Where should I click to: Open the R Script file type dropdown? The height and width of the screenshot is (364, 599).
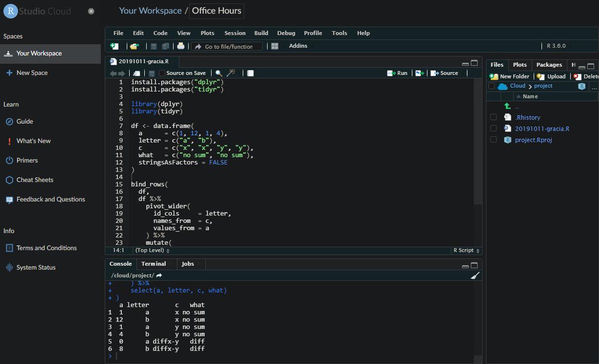click(466, 250)
